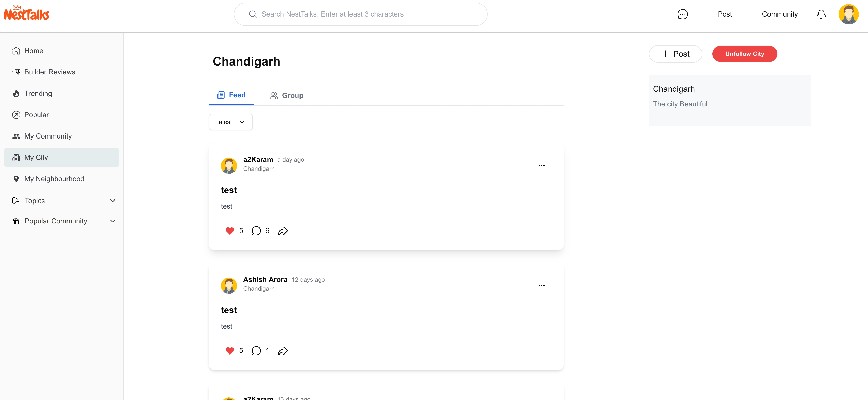
Task: Unlike Ashish Arora's post with the heart
Action: [x=230, y=351]
